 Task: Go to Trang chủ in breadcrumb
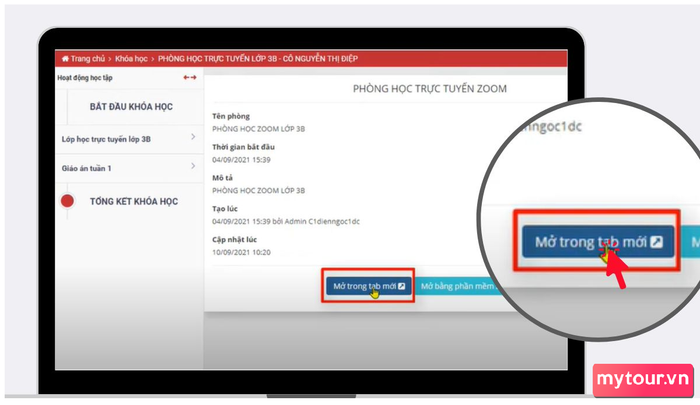pos(87,58)
